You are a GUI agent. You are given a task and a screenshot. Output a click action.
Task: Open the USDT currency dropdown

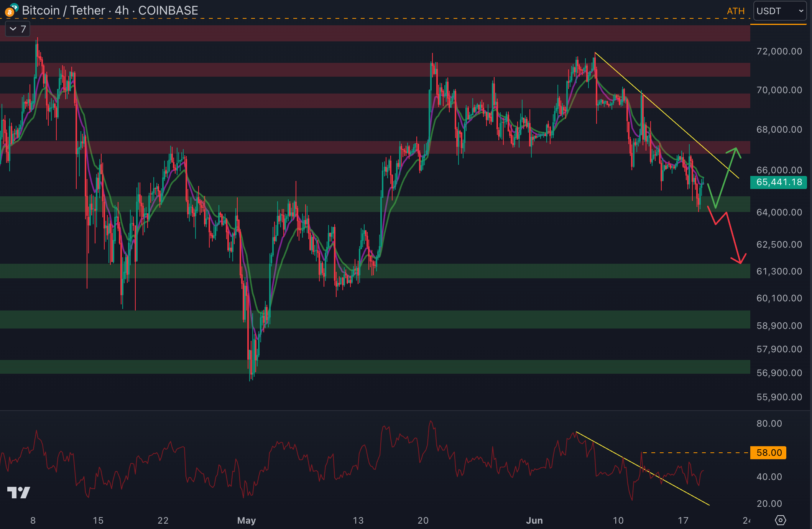780,11
